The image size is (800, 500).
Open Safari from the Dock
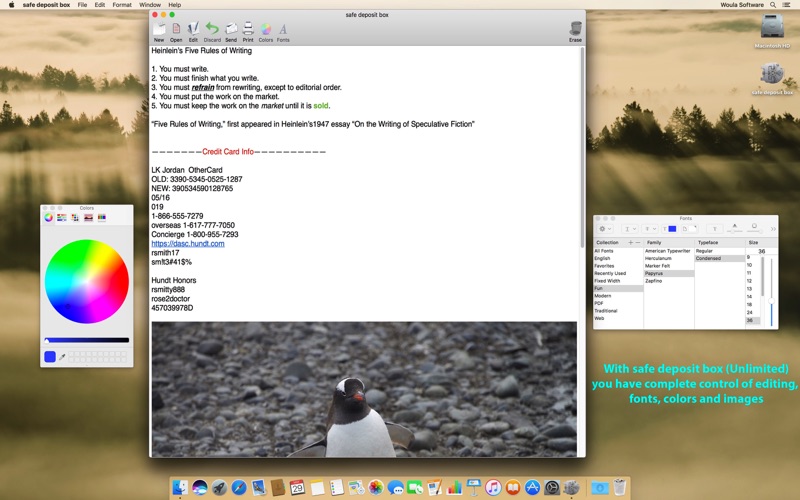pyautogui.click(x=239, y=487)
